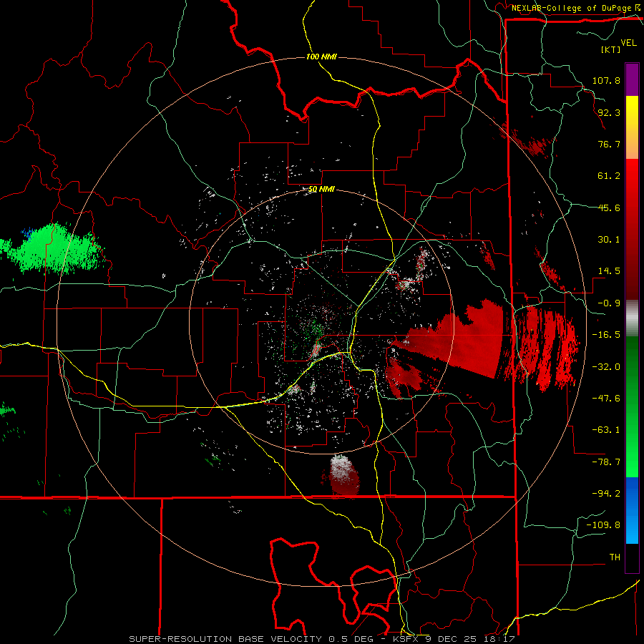
Task: Select the -109.8 scale value
Action: tap(603, 525)
